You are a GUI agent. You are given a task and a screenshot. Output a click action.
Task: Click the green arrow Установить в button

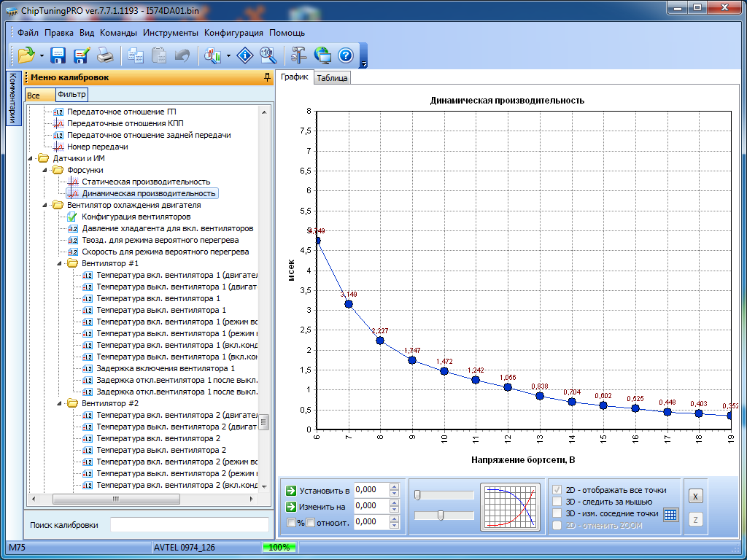point(292,491)
